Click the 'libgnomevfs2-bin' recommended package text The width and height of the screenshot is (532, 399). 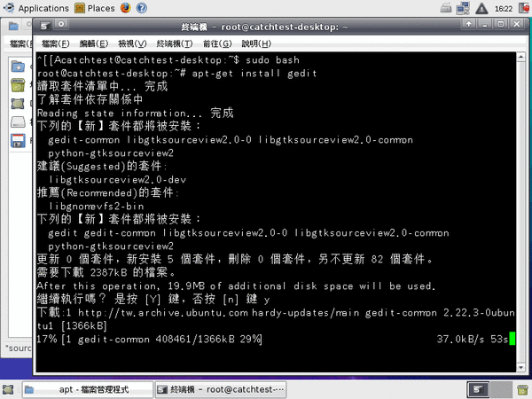tap(97, 206)
